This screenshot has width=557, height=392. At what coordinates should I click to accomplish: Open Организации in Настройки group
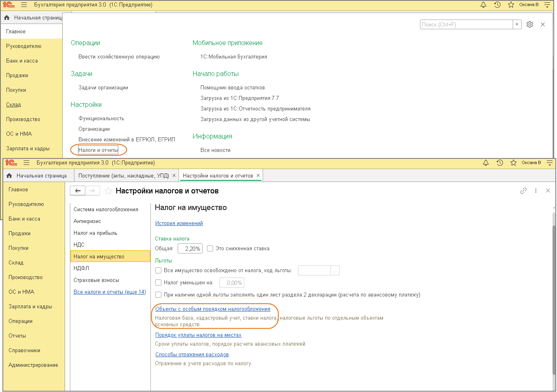(x=94, y=129)
